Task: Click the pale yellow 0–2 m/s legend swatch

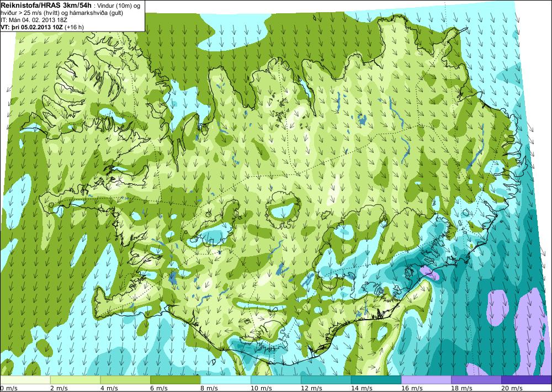Action: [25, 380]
